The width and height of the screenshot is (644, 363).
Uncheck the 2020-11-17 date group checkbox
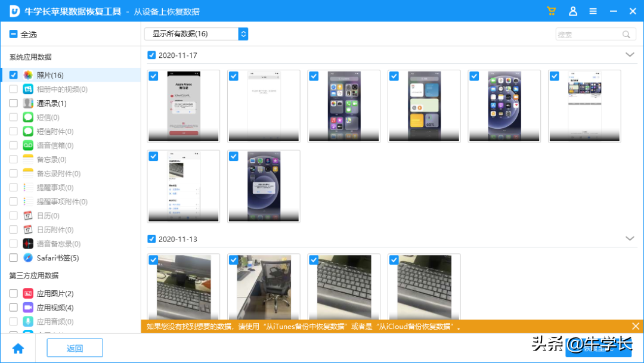pos(151,55)
